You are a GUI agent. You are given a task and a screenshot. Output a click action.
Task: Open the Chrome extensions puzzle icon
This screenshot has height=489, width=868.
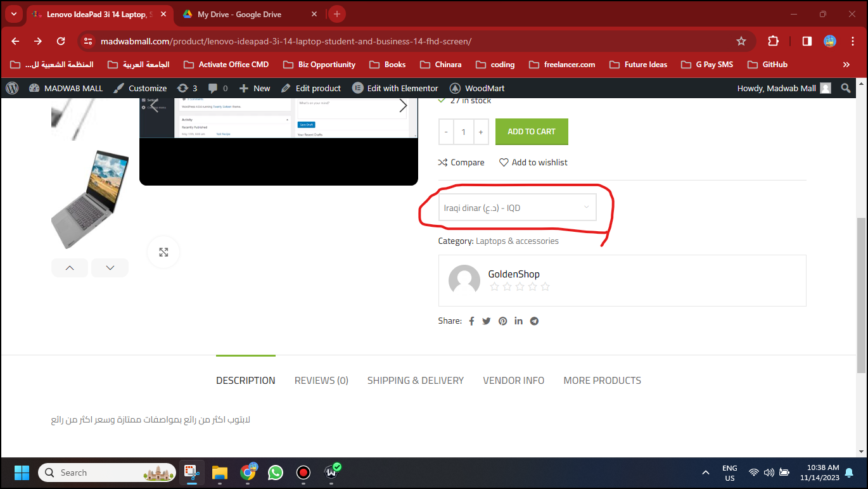[x=773, y=41]
